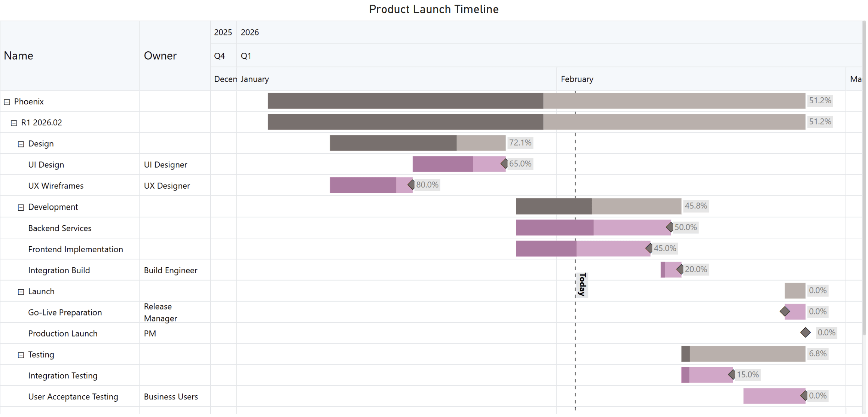Click the Name column header
This screenshot has height=417, width=868.
pos(19,56)
